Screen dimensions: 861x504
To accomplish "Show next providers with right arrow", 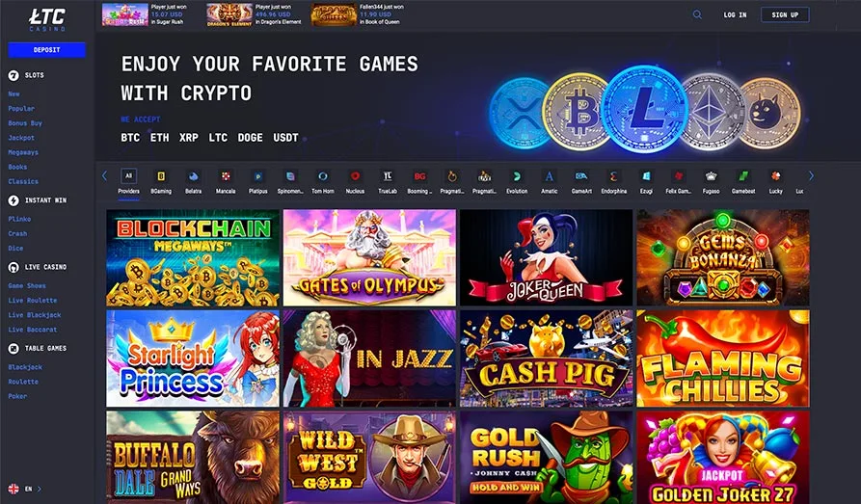I will pyautogui.click(x=811, y=176).
